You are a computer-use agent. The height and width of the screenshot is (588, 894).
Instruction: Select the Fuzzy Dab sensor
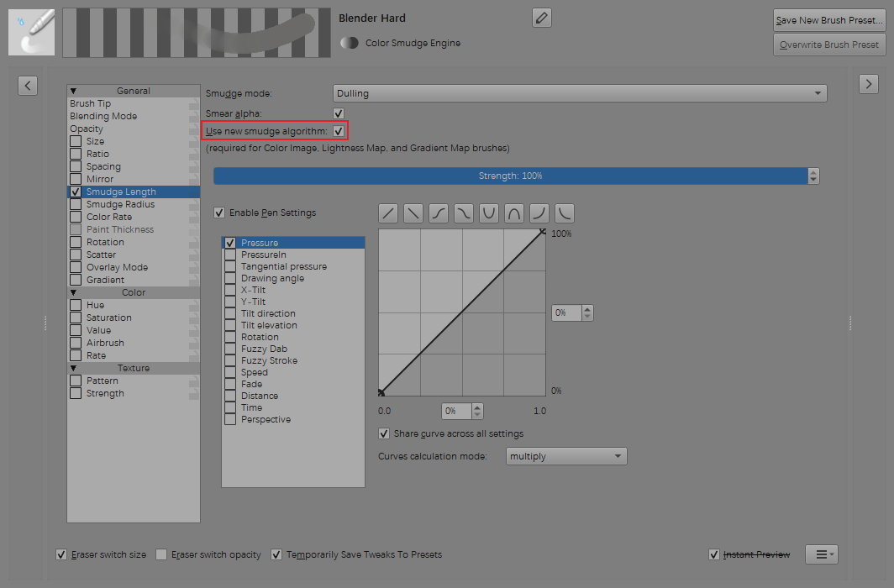pos(293,349)
